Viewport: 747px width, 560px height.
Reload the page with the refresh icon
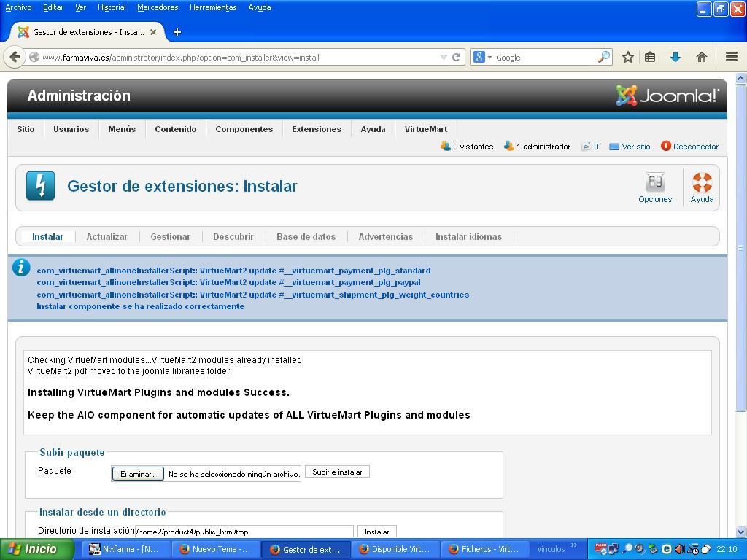(x=457, y=57)
